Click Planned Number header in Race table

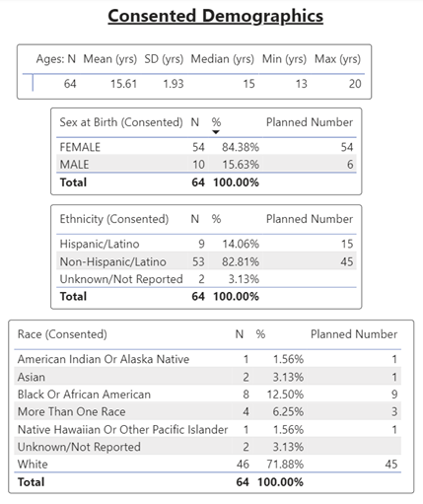tap(354, 334)
